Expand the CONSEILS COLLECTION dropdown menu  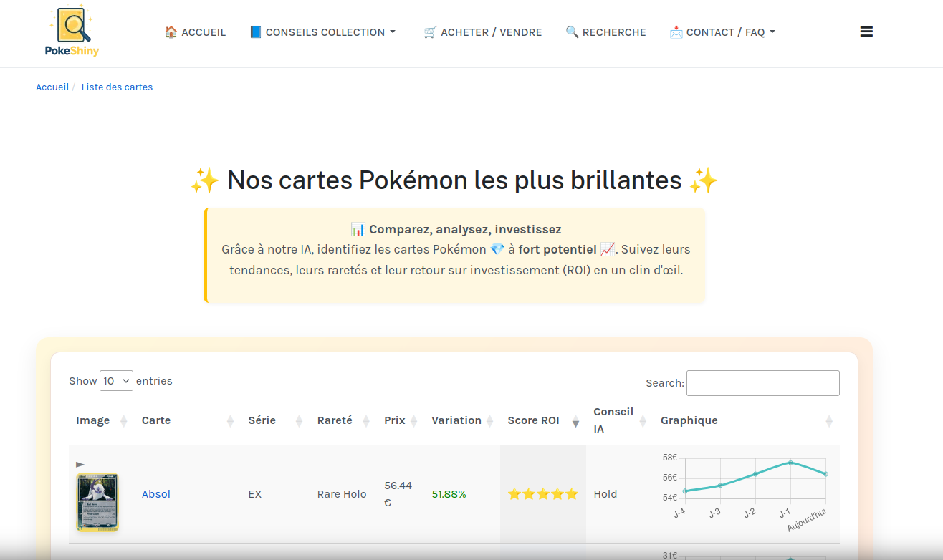click(x=322, y=32)
